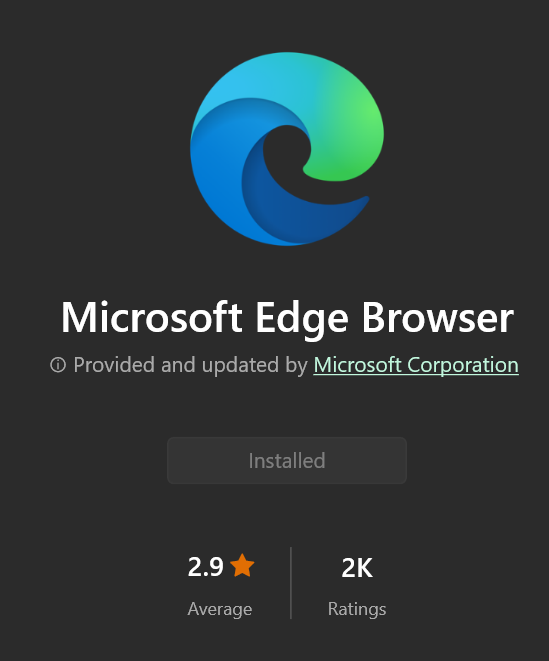This screenshot has width=549, height=661.
Task: Click the word Edge in the title
Action: pos(302,319)
